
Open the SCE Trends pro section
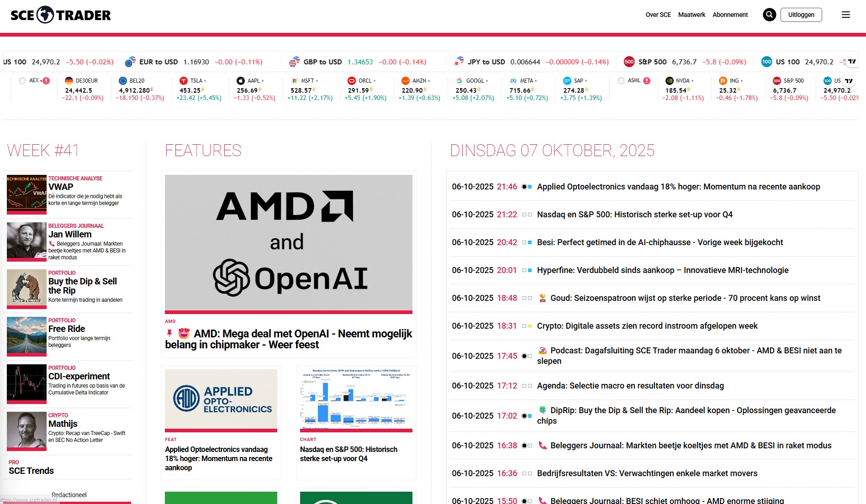[31, 471]
